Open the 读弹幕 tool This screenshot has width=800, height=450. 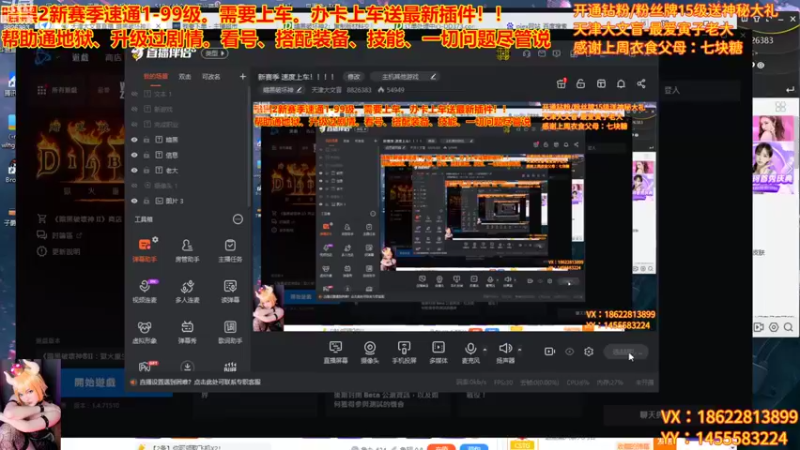click(230, 291)
